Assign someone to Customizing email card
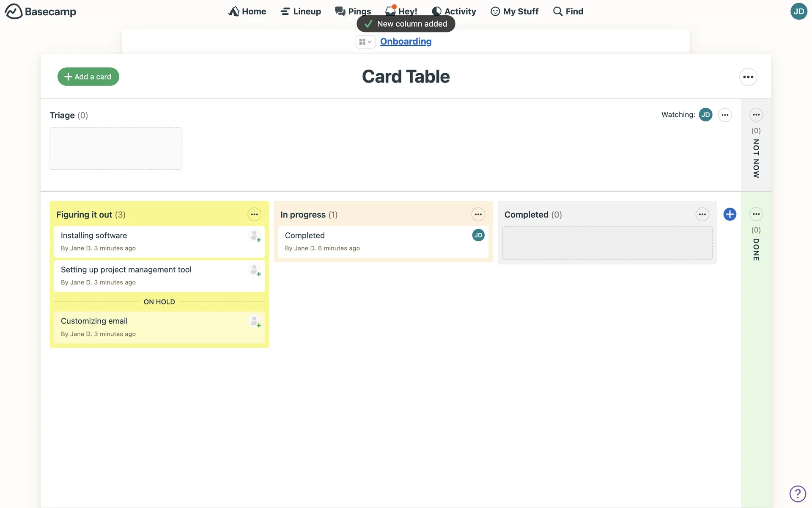Screen dimensions: 812x508 [x=255, y=322]
